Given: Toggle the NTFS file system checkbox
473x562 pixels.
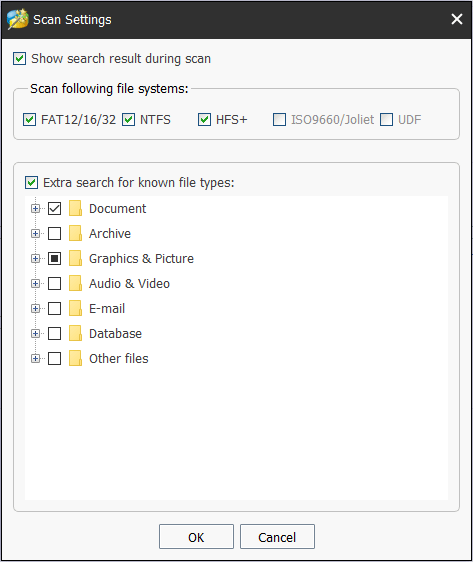Looking at the screenshot, I should tap(128, 119).
